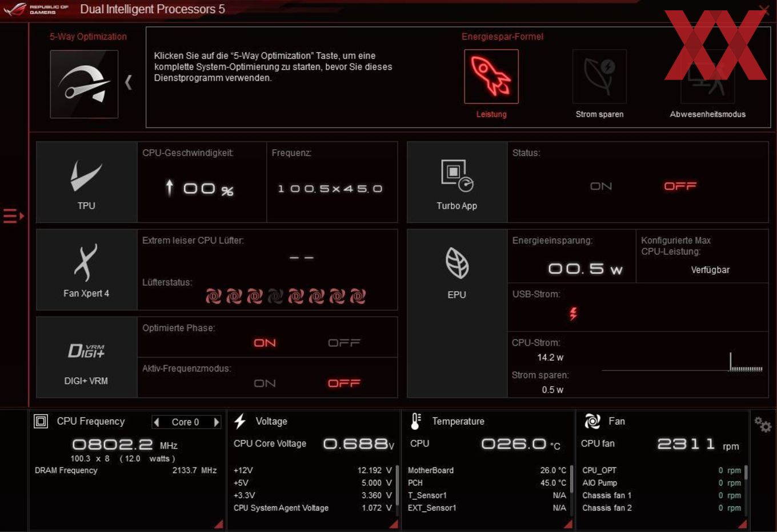Image resolution: width=777 pixels, height=532 pixels.
Task: Click the Voltage lightning icon
Action: (240, 422)
